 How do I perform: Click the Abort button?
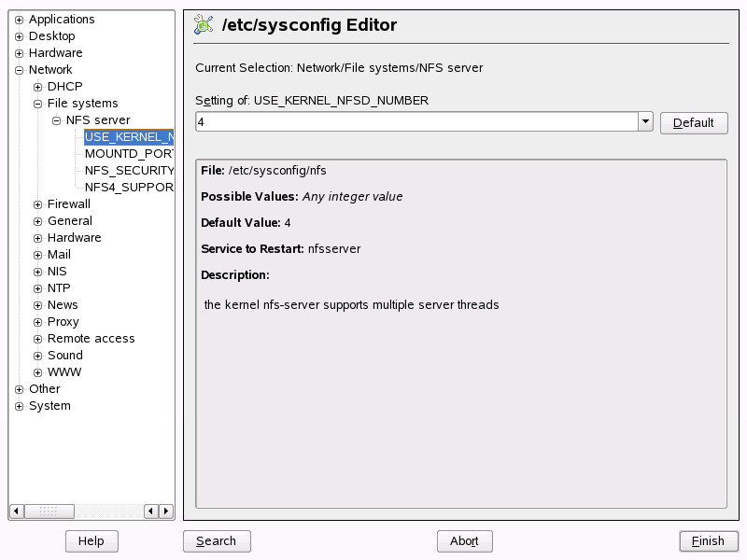464,541
